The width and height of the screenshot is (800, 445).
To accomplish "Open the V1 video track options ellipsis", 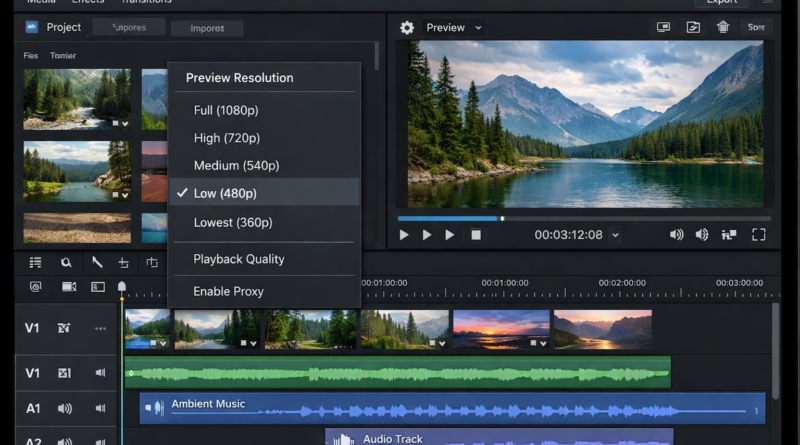I will (x=101, y=328).
